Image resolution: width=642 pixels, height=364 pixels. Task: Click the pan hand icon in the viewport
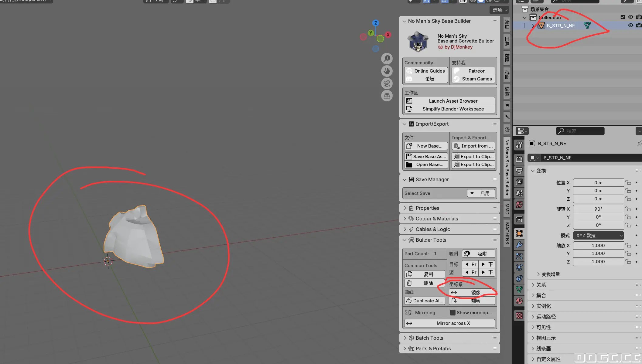pyautogui.click(x=387, y=71)
